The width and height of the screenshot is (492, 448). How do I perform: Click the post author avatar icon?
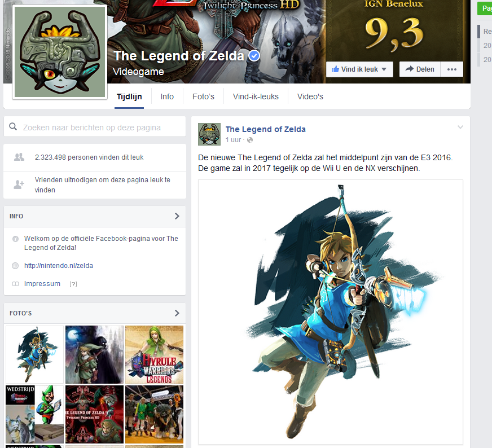[x=209, y=134]
